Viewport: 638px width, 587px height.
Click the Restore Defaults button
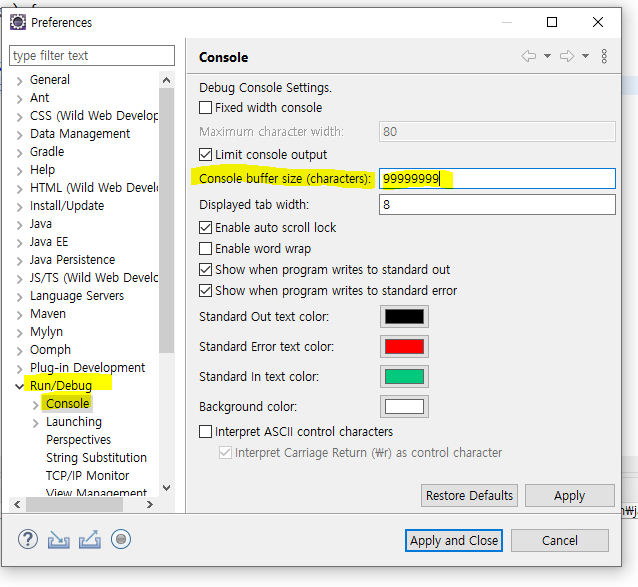[469, 495]
